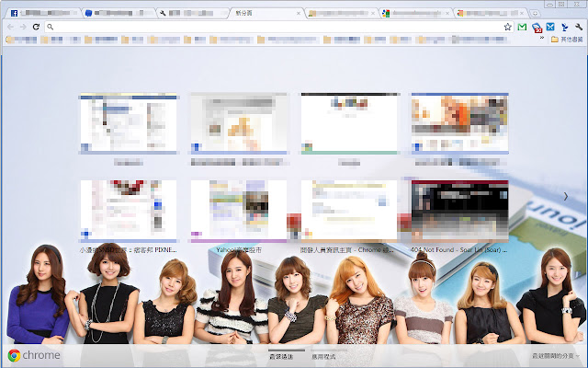Switch to the 最常造訪 section

point(281,356)
